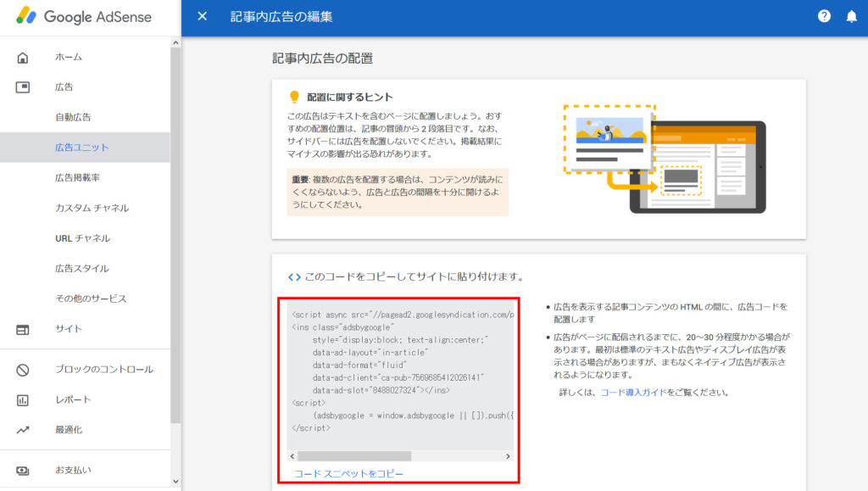Click the data-ad-layout="in-article" code line
The height and width of the screenshot is (491, 868).
point(370,353)
